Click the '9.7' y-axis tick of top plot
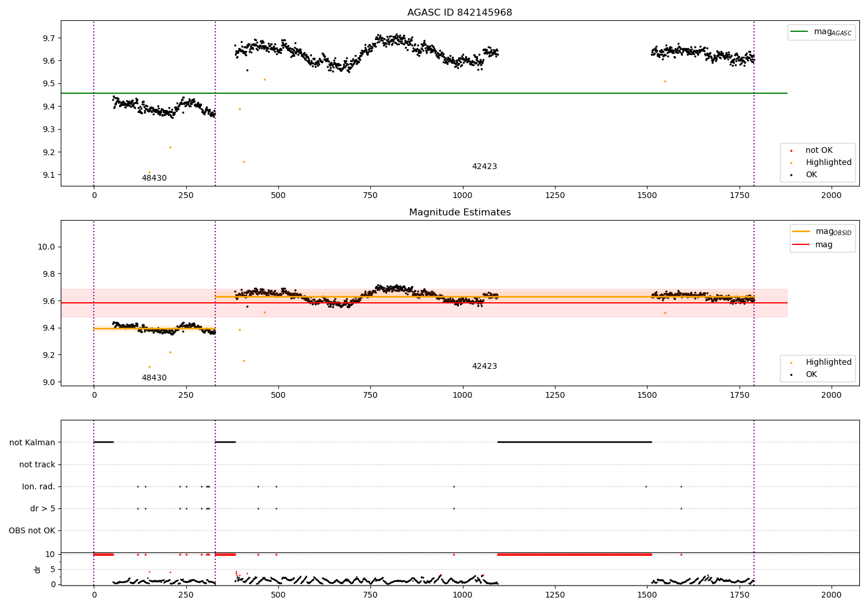Viewport: 868px width, 608px height. coord(49,38)
